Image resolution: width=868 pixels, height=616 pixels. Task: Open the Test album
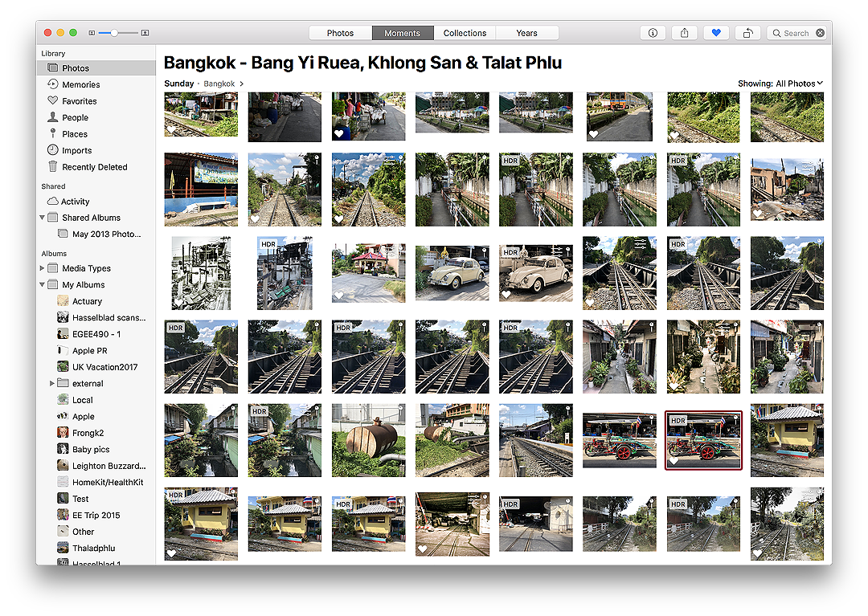pos(96,499)
